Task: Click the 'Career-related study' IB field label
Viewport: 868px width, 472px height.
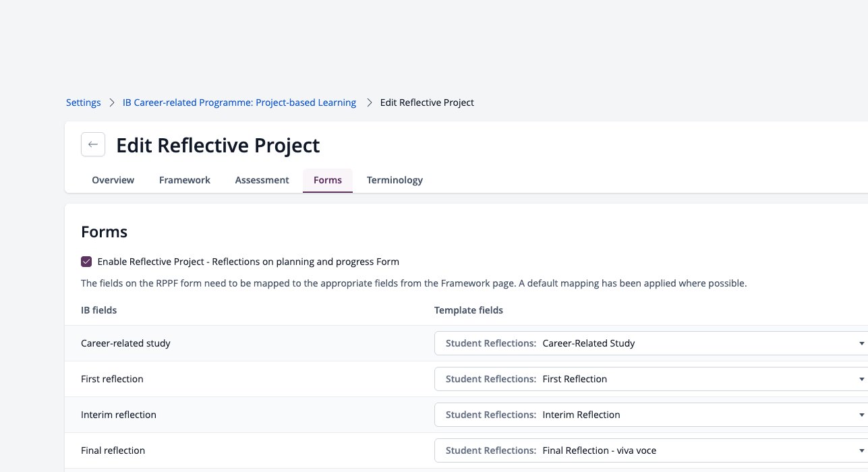Action: [125, 343]
